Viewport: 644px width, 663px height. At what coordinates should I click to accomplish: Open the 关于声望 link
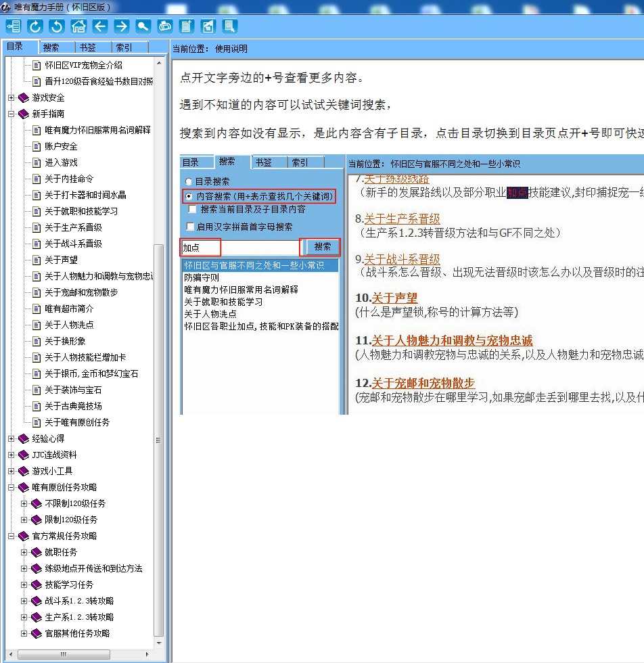pos(394,298)
